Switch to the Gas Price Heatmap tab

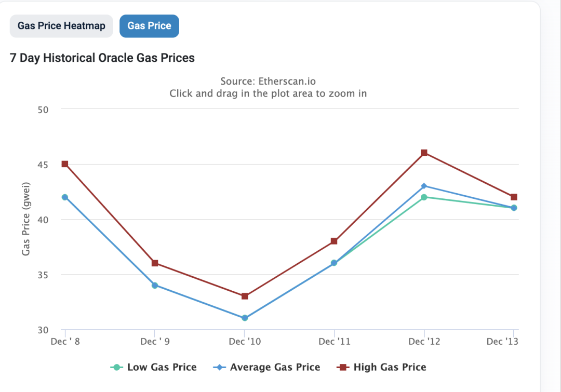(x=61, y=26)
